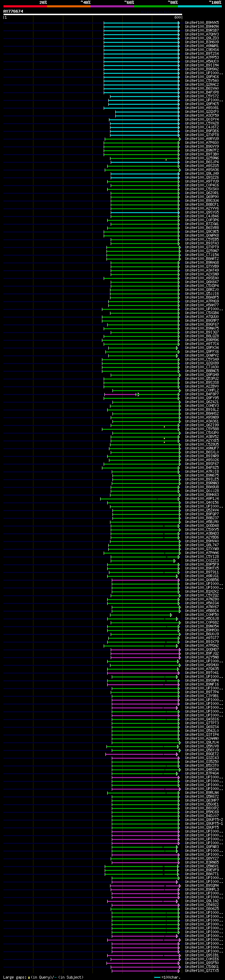The image size is (225, 980).
Task: Click the purple alignment segment of UniRef100_B4F8P7
Action: [121, 394]
